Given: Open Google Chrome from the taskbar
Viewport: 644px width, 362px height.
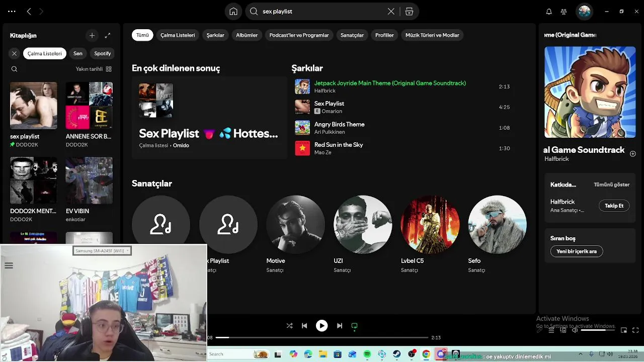Looking at the screenshot, I should (x=426, y=354).
